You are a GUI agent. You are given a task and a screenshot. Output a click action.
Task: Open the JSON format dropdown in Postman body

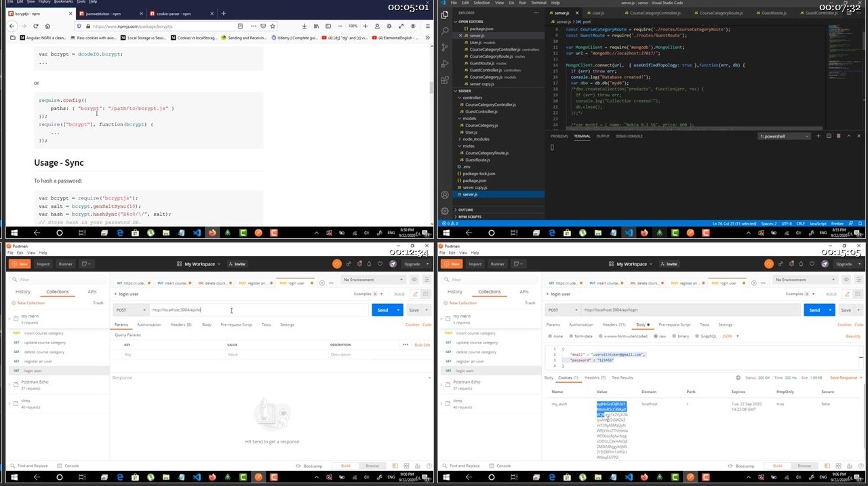(x=730, y=336)
